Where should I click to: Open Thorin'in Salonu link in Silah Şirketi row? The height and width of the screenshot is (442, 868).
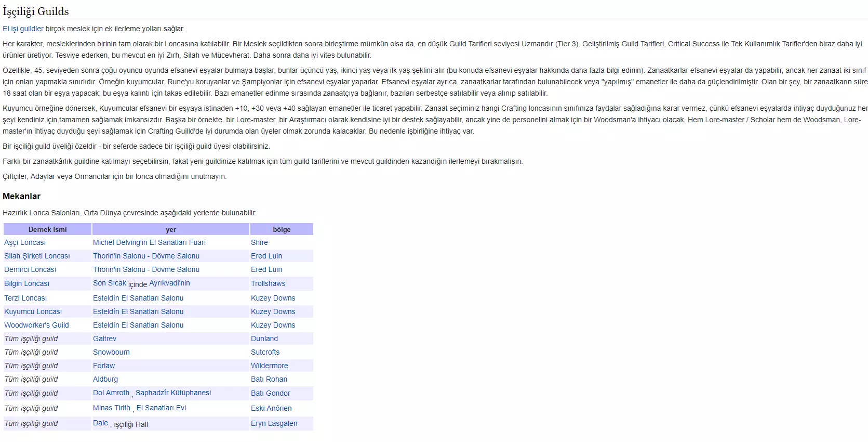pyautogui.click(x=146, y=256)
